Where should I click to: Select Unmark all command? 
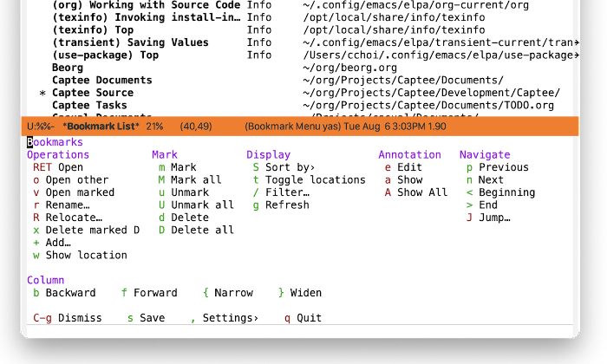(196, 205)
